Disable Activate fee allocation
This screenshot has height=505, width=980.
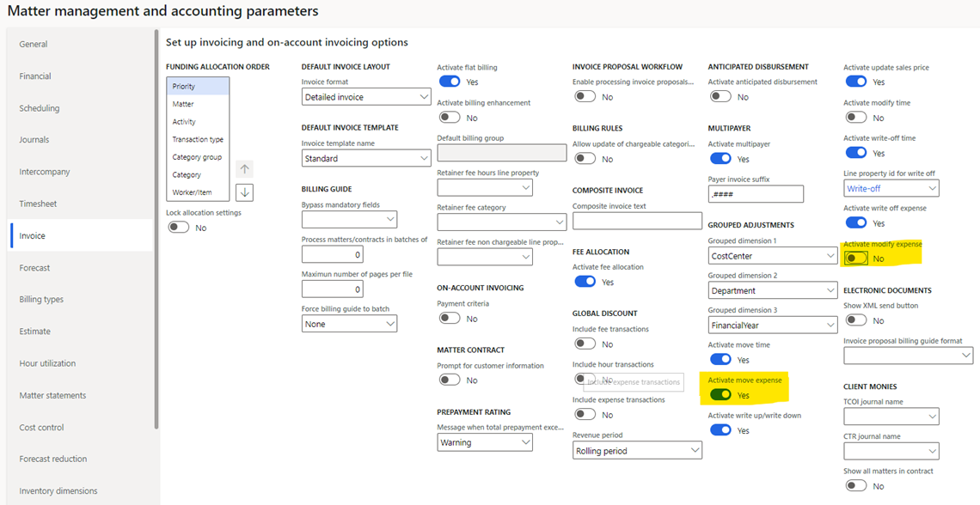point(585,282)
